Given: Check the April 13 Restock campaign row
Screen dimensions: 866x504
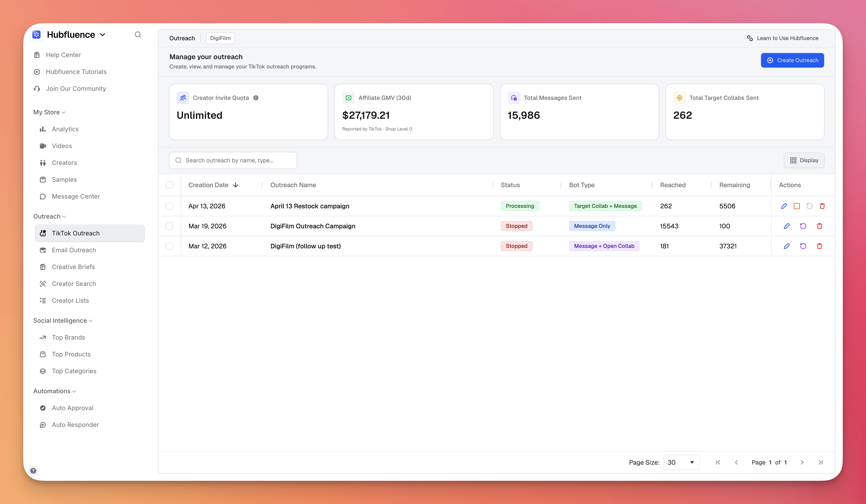Looking at the screenshot, I should [169, 206].
